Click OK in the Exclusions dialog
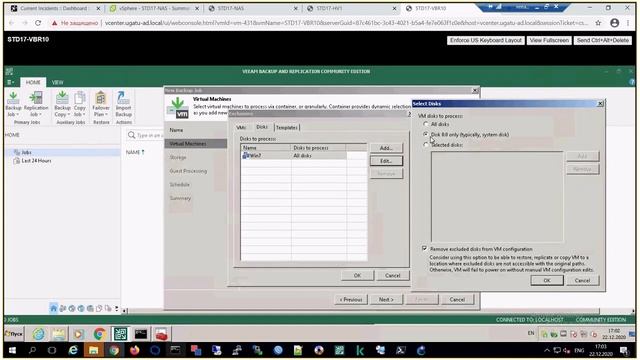Screen dimensions: 640x360 point(357,276)
